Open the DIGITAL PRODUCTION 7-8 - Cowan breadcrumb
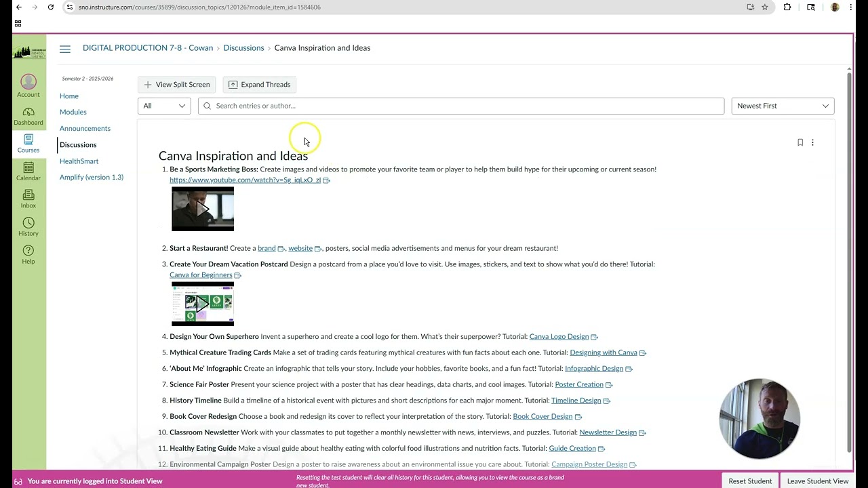This screenshot has width=868, height=488. [x=148, y=48]
